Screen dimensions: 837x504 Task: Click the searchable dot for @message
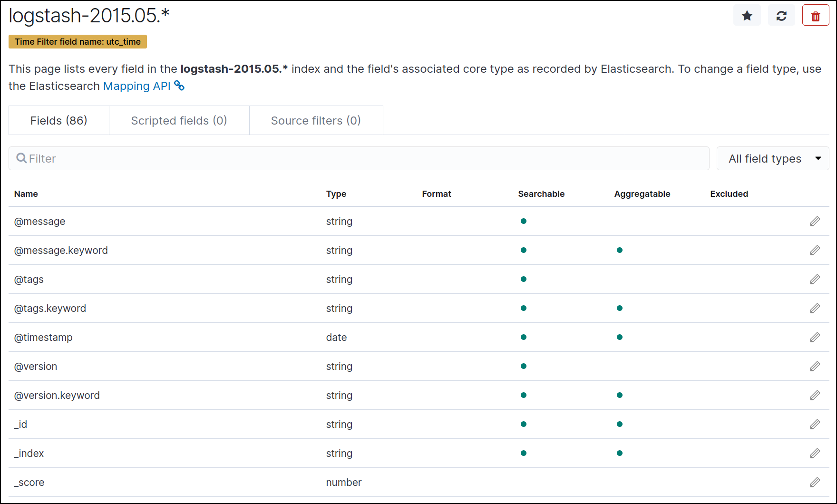click(x=524, y=221)
